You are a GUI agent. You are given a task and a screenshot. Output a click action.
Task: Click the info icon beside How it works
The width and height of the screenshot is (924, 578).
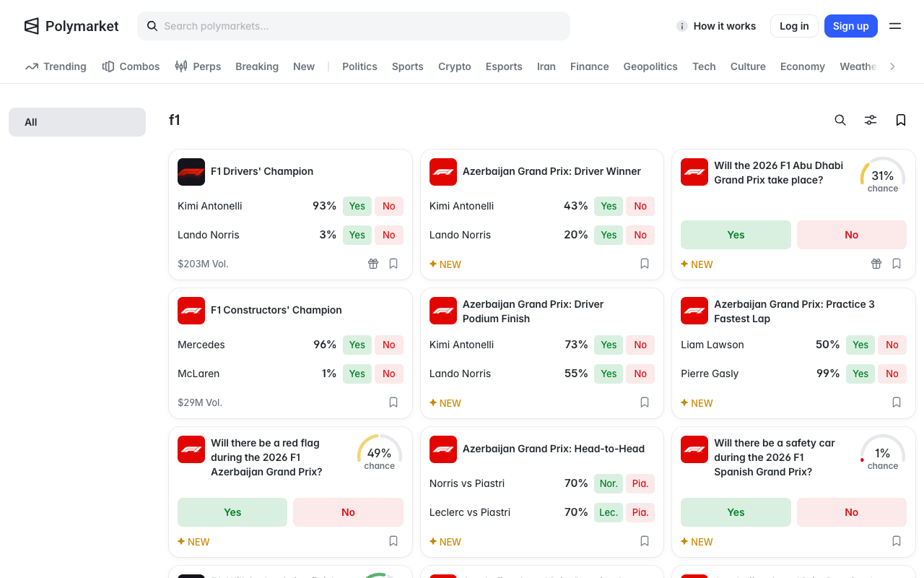[x=681, y=26]
